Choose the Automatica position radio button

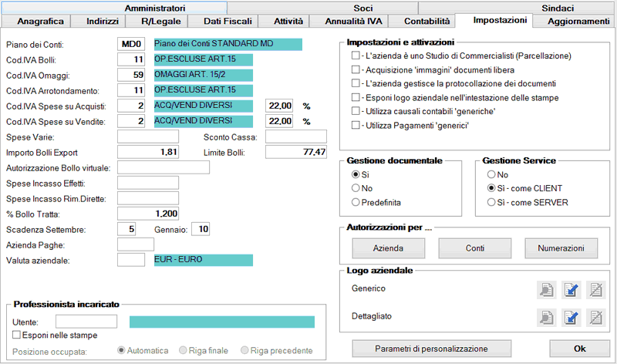pos(121,350)
